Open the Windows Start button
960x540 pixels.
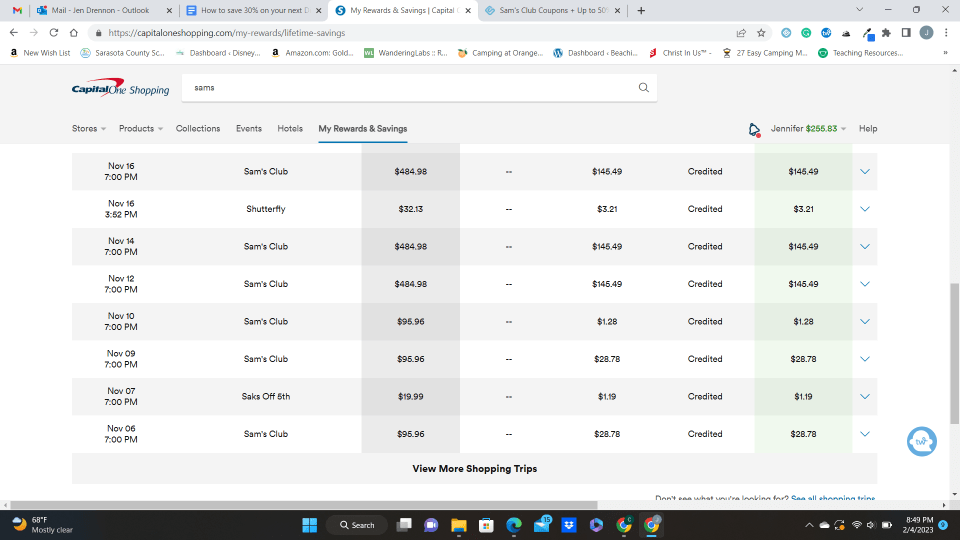point(309,525)
